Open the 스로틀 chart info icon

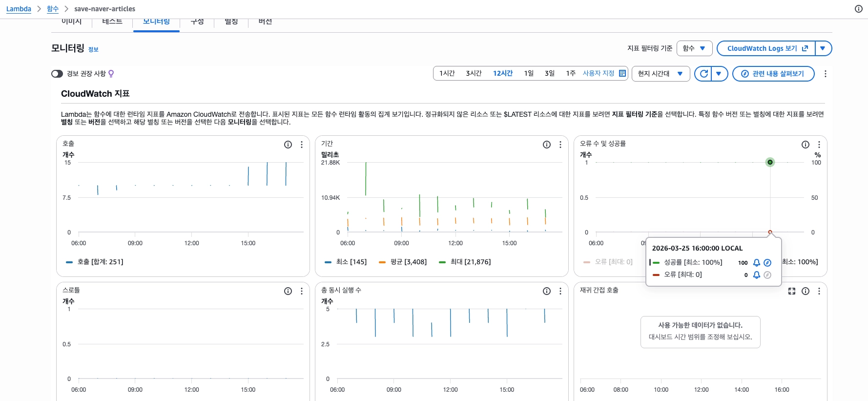point(288,291)
